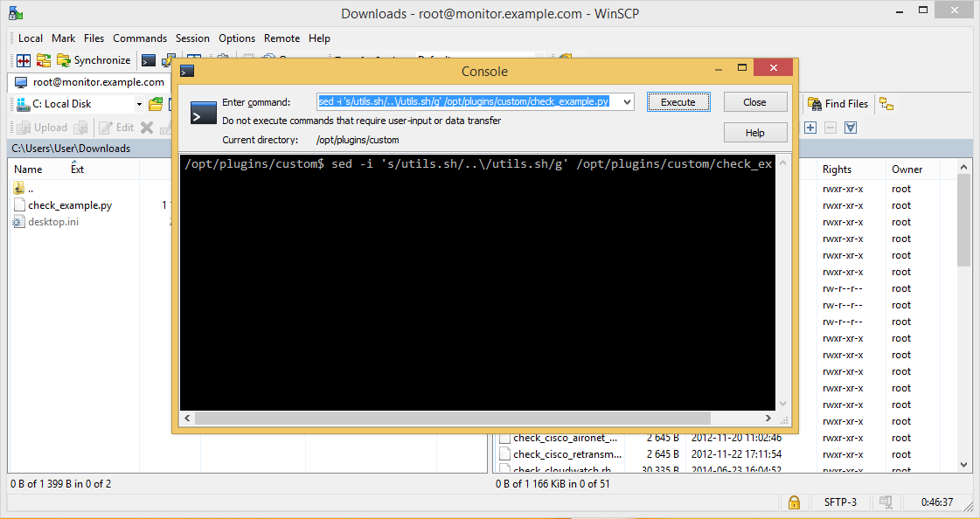Maximize the Console dialog window
This screenshot has height=519, width=980.
(742, 67)
